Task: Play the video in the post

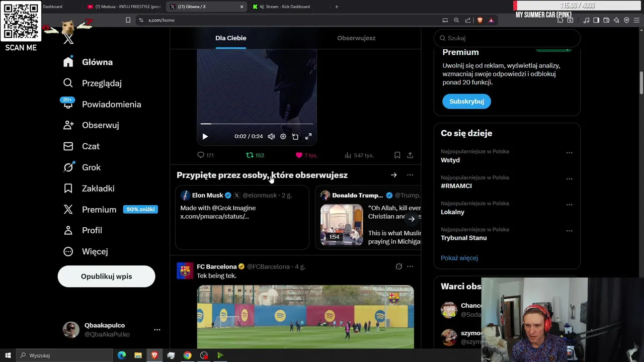Action: click(x=205, y=136)
